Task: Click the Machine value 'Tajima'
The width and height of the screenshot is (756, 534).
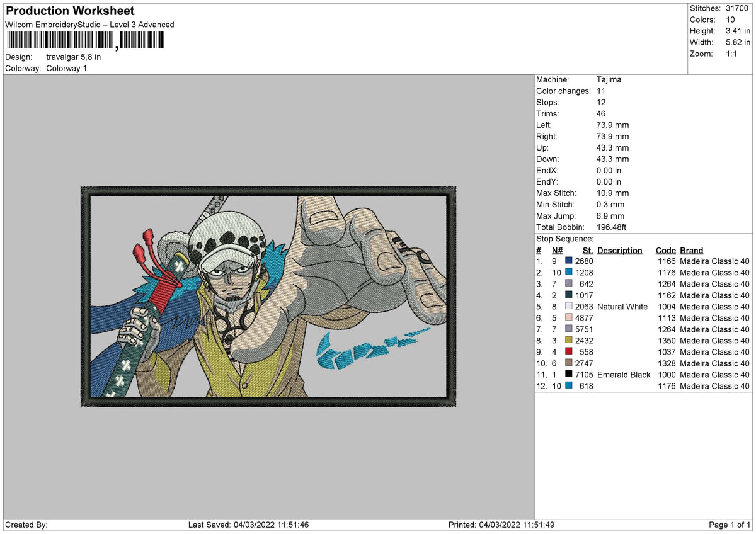Action: point(609,80)
